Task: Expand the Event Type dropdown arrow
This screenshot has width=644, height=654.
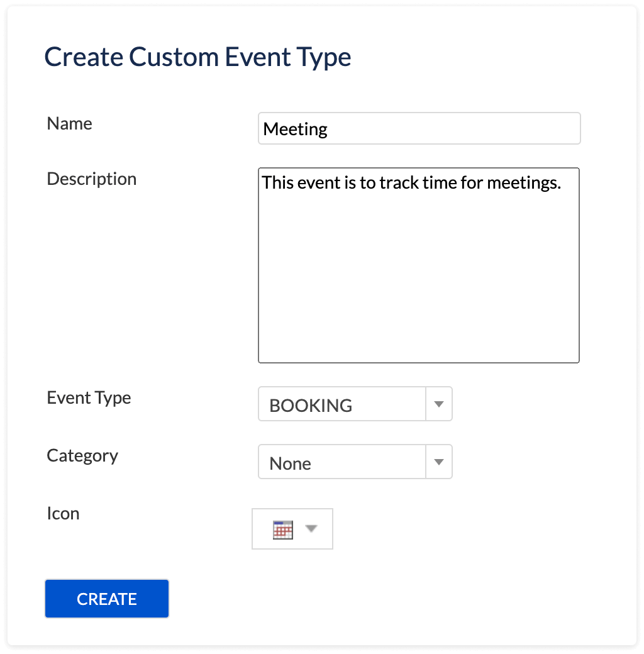Action: coord(439,404)
